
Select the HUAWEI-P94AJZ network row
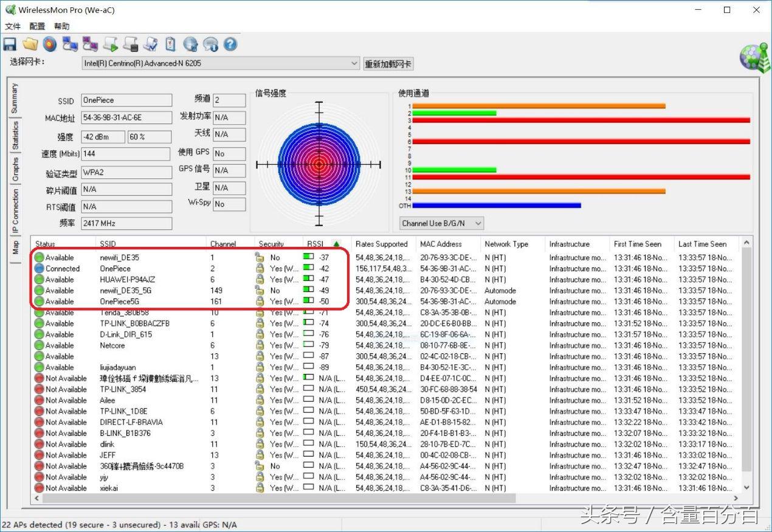click(x=127, y=280)
